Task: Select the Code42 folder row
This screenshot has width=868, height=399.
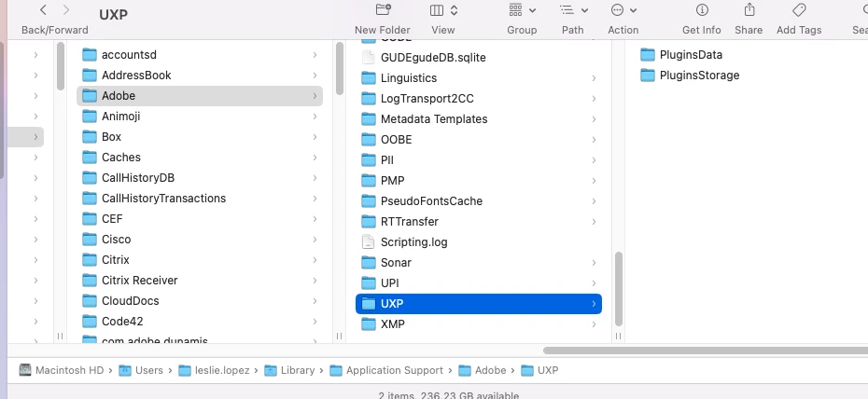Action: point(200,322)
